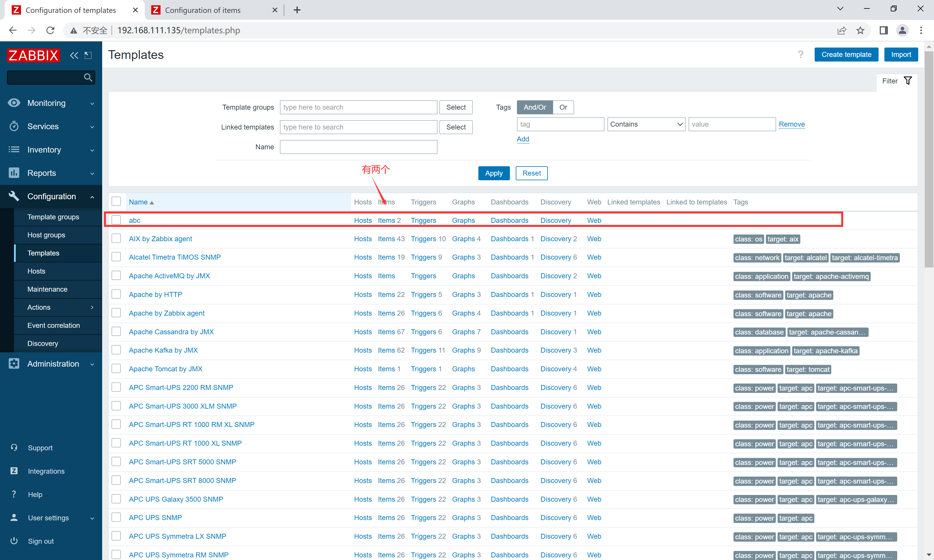Switch to the Configuration of items tab
Viewport: 934px width, 560px height.
pos(214,10)
